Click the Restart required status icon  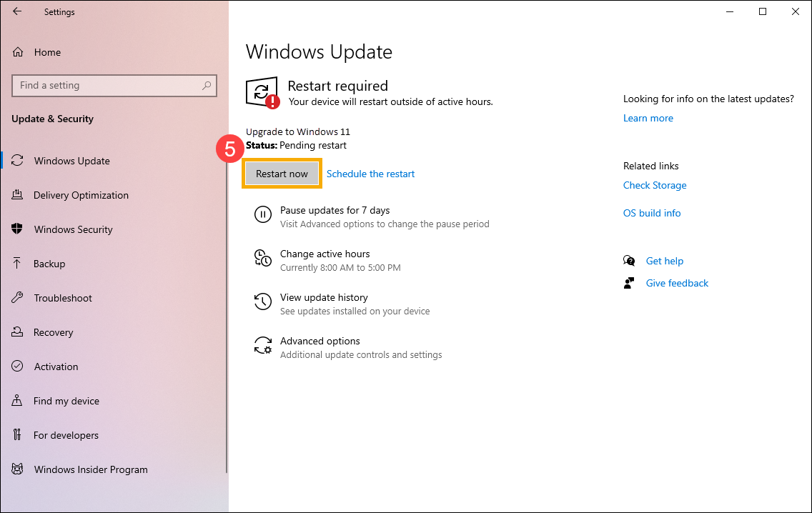pos(262,93)
